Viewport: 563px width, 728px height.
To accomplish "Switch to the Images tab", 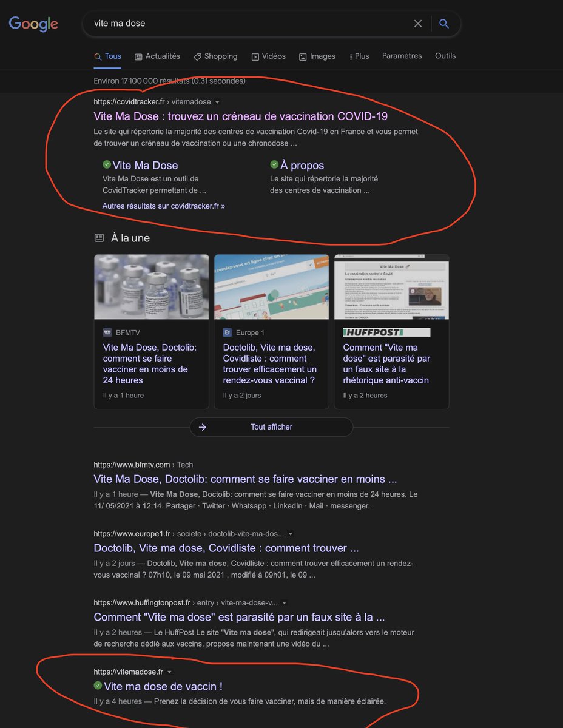I will pos(317,56).
